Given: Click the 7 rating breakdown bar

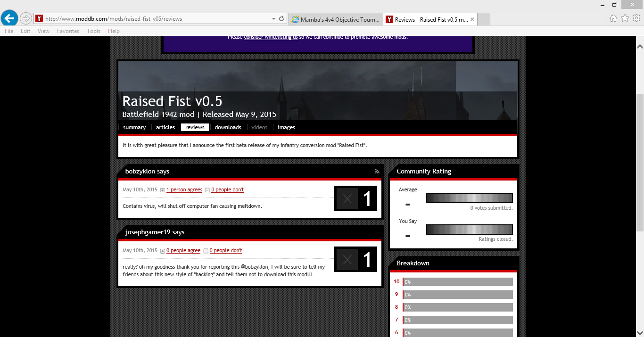Looking at the screenshot, I should click(x=458, y=320).
